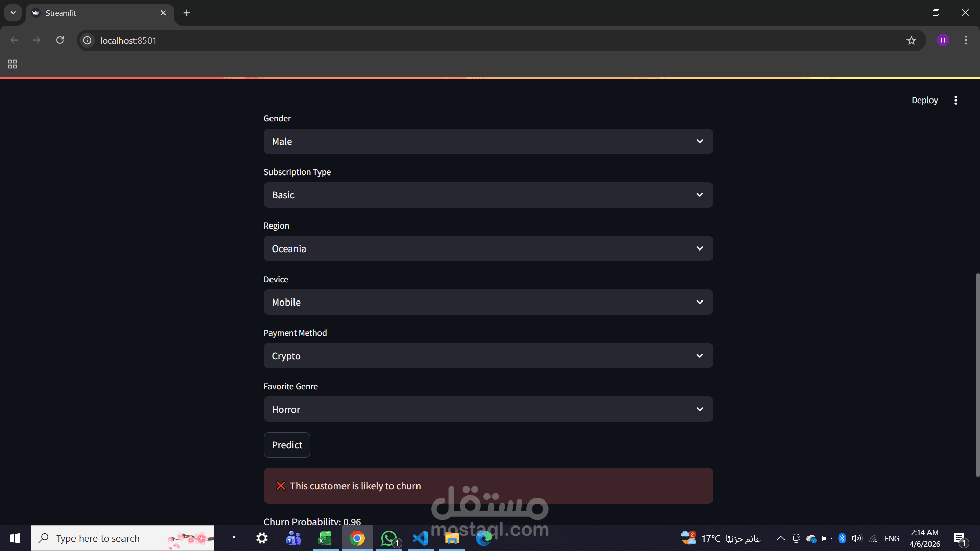The image size is (980, 551).
Task: Open the Device select box
Action: 487,302
